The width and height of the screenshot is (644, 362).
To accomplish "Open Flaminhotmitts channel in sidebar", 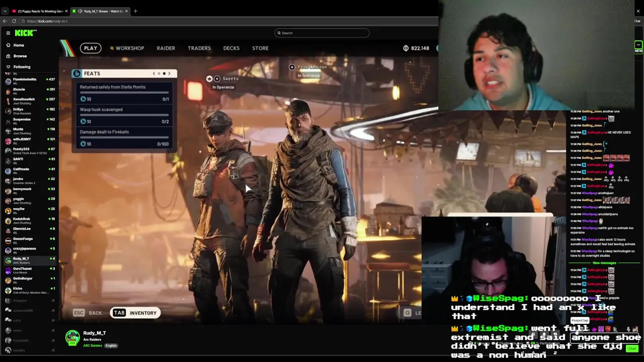I will click(30, 80).
